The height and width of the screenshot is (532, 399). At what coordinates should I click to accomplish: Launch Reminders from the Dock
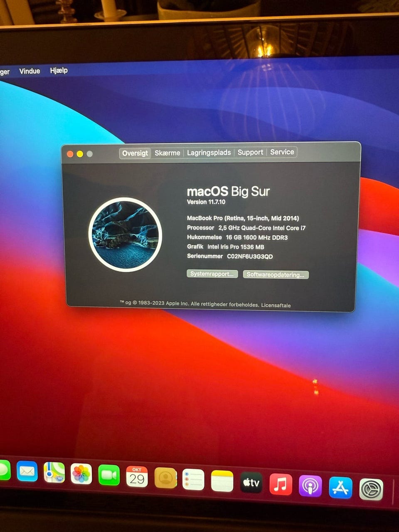[193, 479]
